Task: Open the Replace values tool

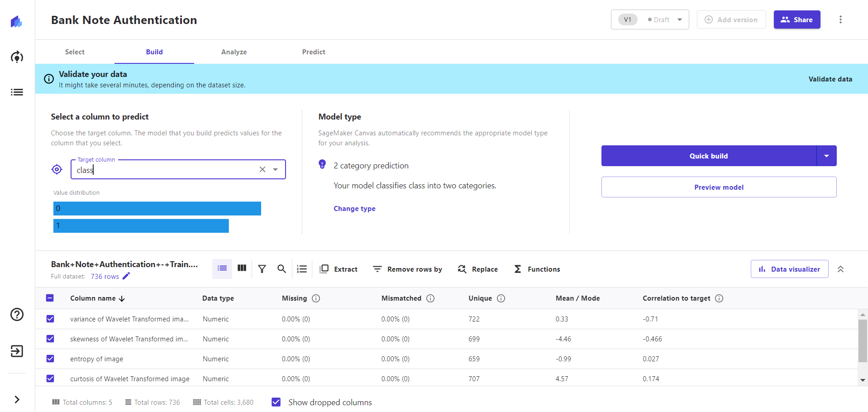Action: [477, 268]
